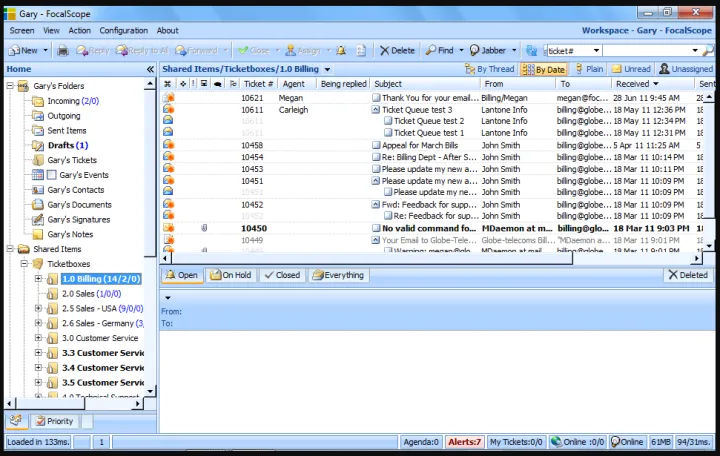This screenshot has width=720, height=456.
Task: Toggle the Plain view
Action: click(x=589, y=69)
